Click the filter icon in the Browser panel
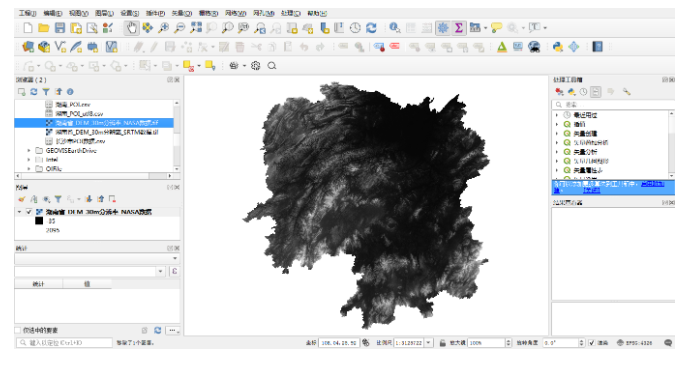This screenshot has height=370, width=685. pos(46,92)
